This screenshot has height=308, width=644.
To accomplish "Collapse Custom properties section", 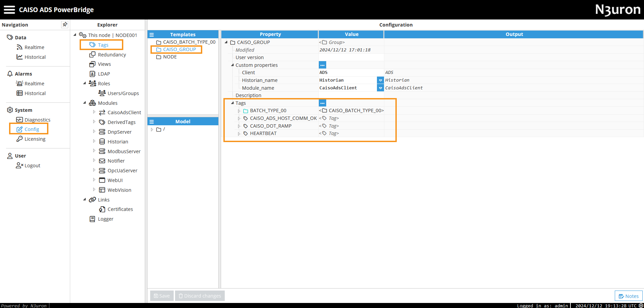I will tap(232, 65).
